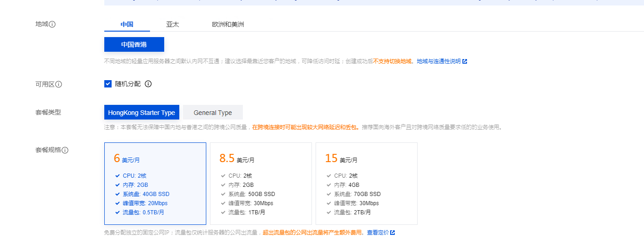
Task: Select the 15 美元/月 plan card
Action: 366,183
